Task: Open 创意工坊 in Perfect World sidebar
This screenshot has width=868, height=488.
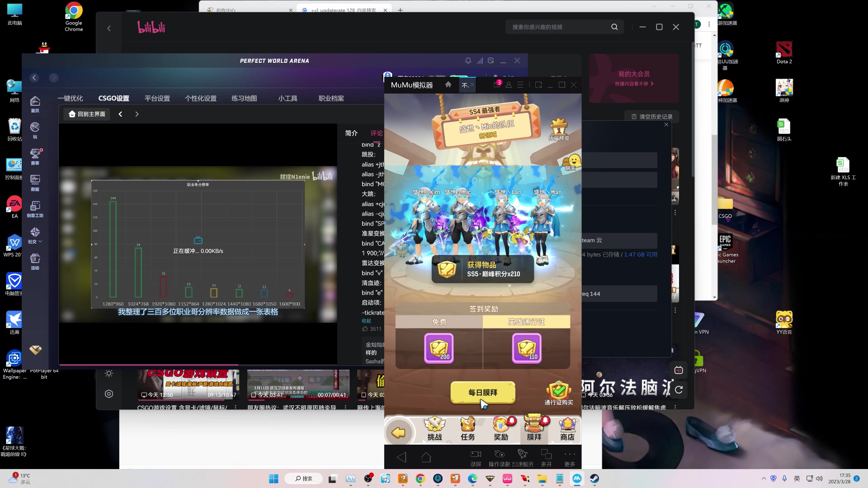Action: (35, 209)
